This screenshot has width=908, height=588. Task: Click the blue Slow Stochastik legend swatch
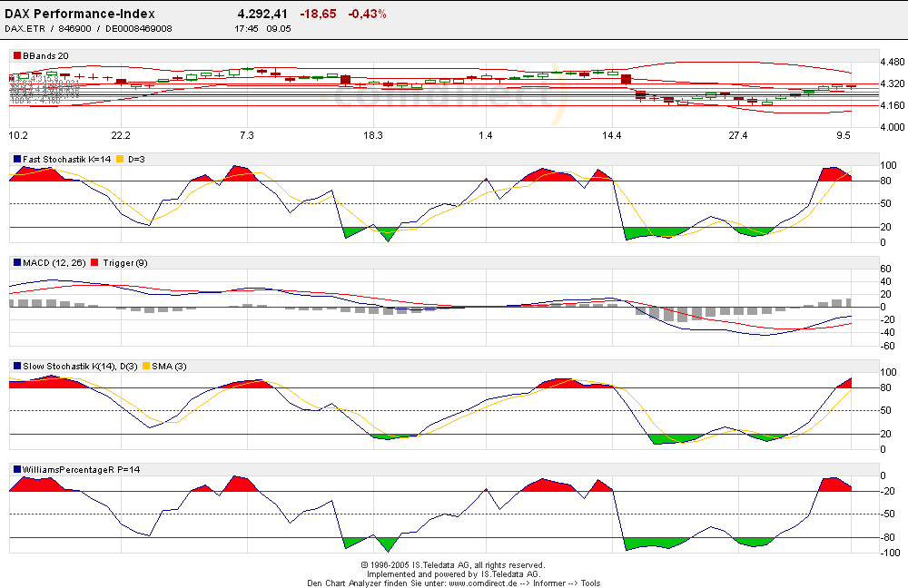17,367
